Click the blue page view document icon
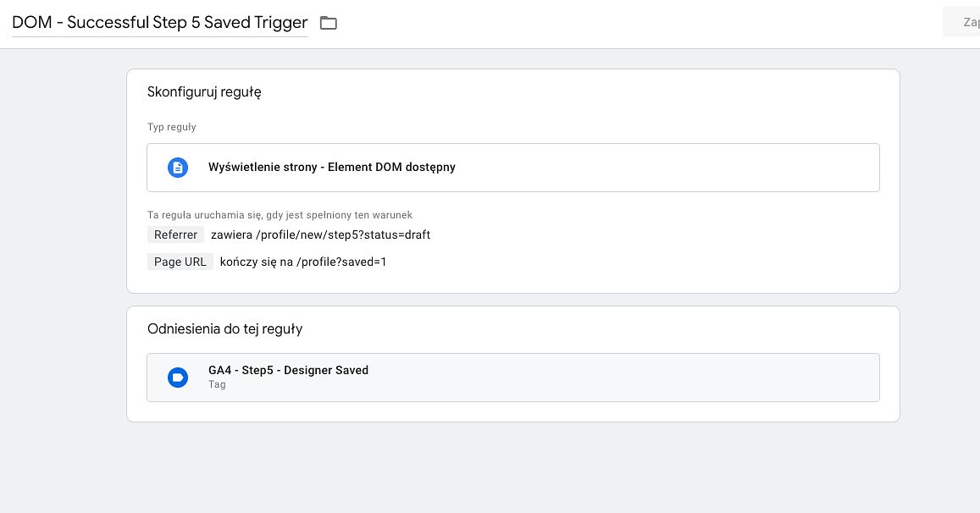This screenshot has height=513, width=980. 178,168
